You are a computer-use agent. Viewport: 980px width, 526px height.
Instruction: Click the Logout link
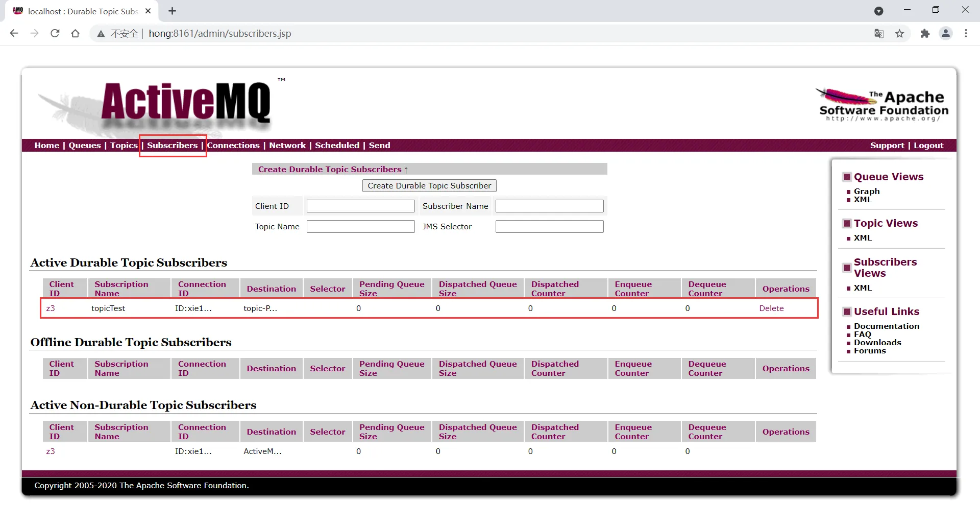coord(928,146)
